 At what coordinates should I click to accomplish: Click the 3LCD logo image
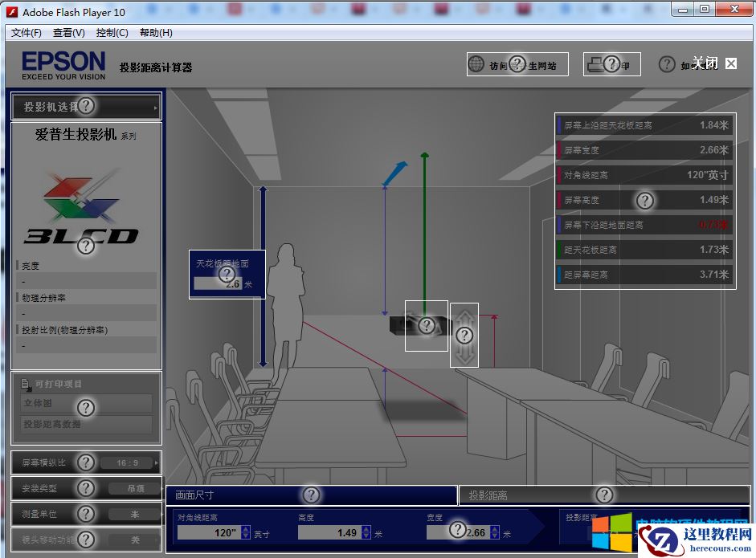pos(81,206)
